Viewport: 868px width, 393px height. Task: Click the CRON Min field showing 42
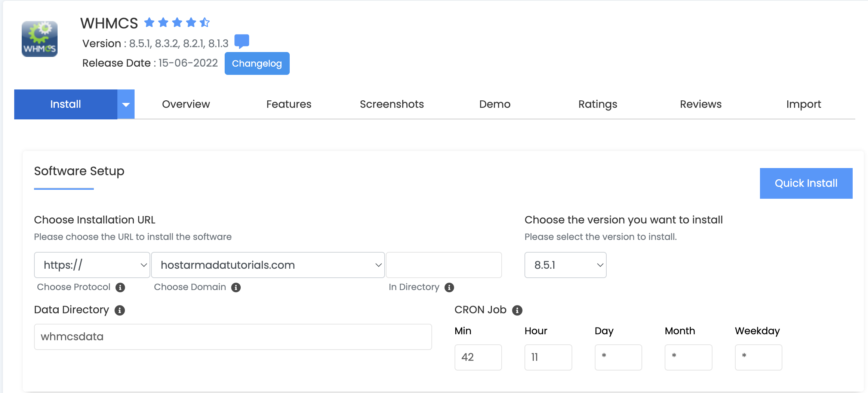478,357
